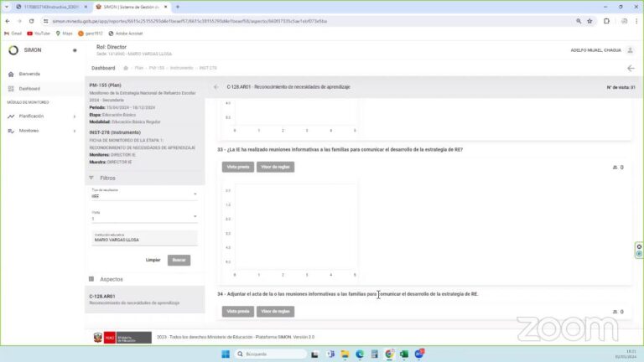Image resolution: width=644 pixels, height=362 pixels.
Task: Click the Monitoreo sidebar icon
Action: click(x=11, y=131)
